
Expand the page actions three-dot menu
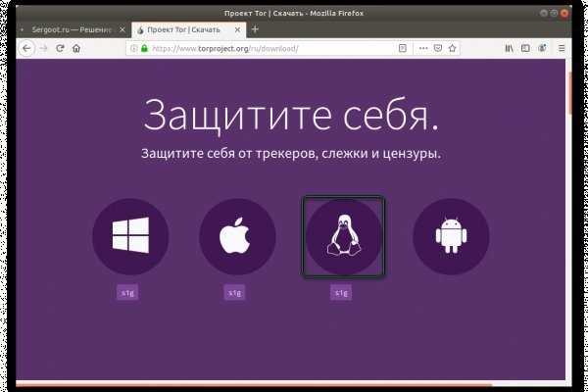(421, 47)
